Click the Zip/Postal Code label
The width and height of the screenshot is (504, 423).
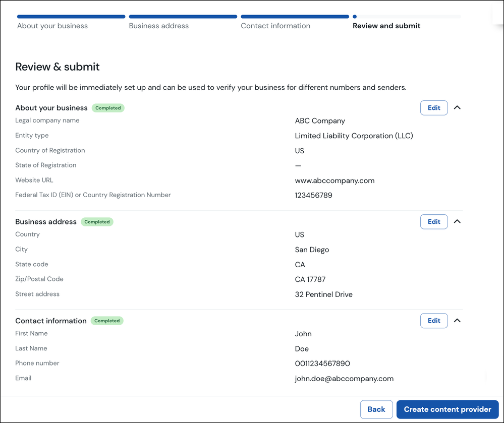[x=39, y=279]
